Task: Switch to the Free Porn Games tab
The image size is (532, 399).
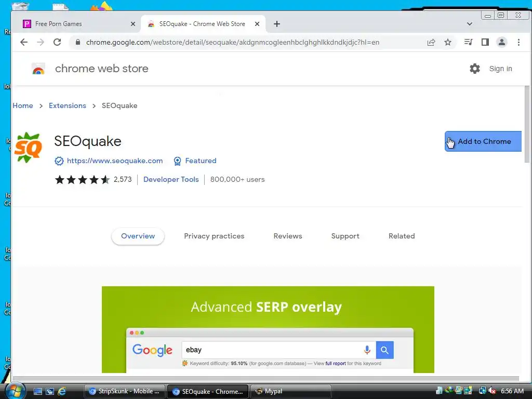Action: (76, 24)
